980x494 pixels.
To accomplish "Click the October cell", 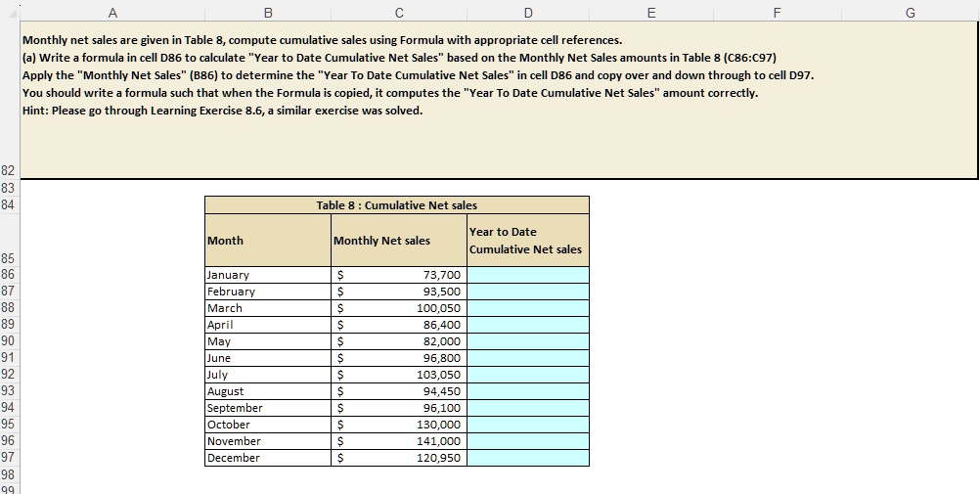I will (x=268, y=424).
